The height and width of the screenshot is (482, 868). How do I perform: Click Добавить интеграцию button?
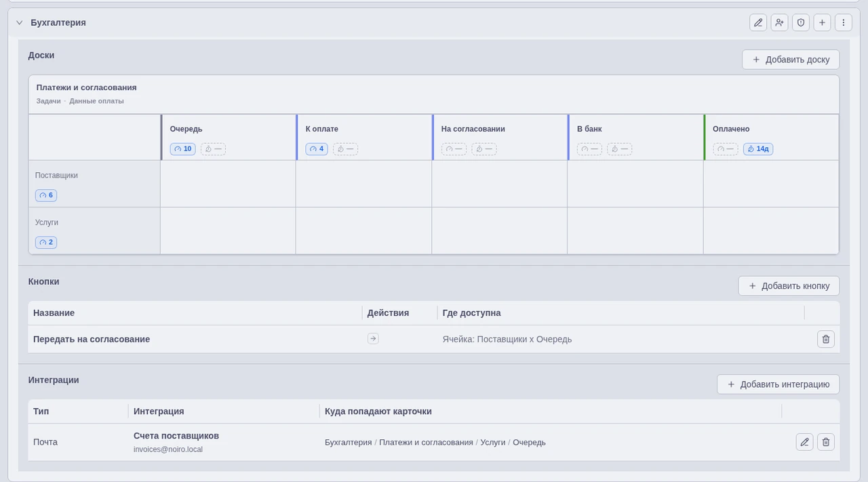click(x=778, y=384)
